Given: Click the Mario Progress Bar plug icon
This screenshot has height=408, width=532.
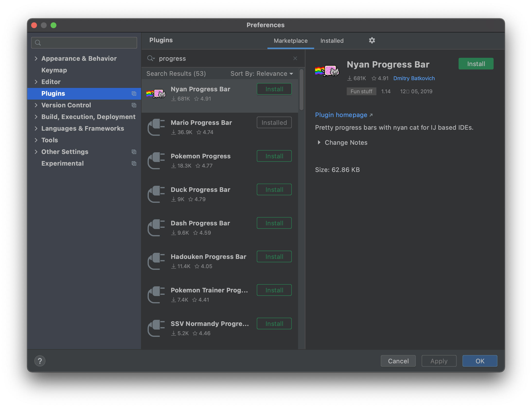Looking at the screenshot, I should pos(156,127).
